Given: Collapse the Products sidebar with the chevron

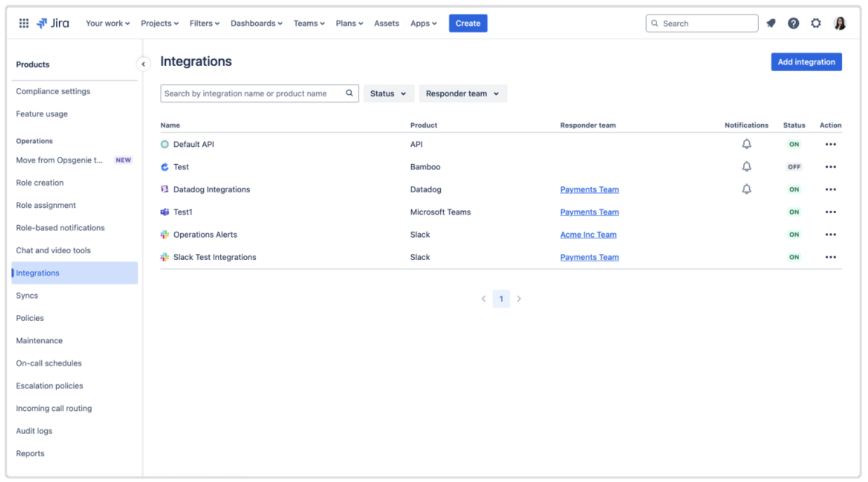Looking at the screenshot, I should (143, 63).
